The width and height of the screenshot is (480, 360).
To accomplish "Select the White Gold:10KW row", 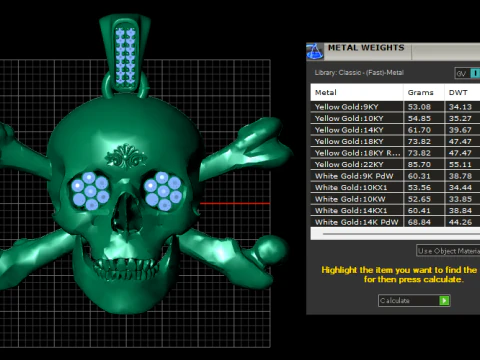I will tap(395, 199).
